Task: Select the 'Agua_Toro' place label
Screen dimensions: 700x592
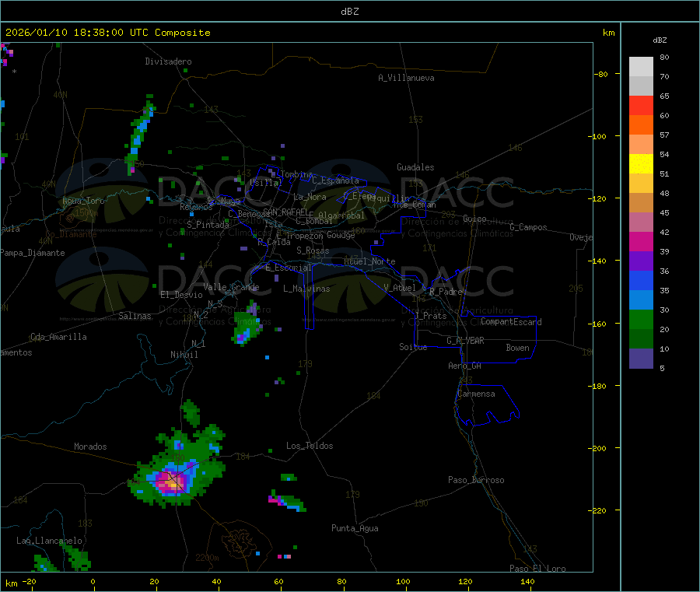Action: [x=83, y=201]
